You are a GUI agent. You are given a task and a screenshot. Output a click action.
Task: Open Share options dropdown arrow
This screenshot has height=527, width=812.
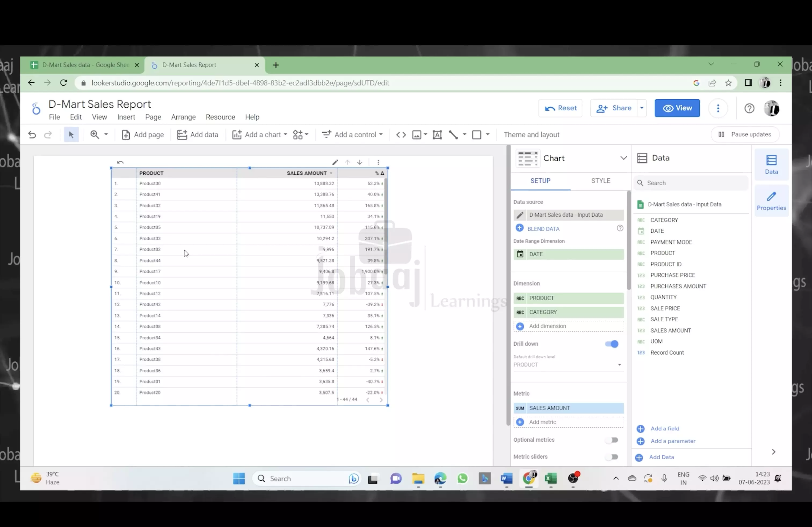(642, 108)
